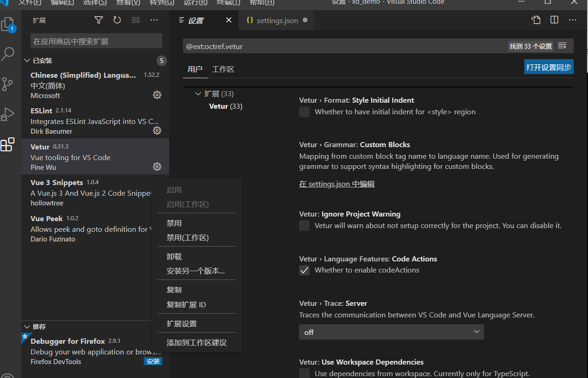Screen dimensions: 588x378
Task: Uncheck Code Actions language feature checkbox
Action: [x=304, y=270]
